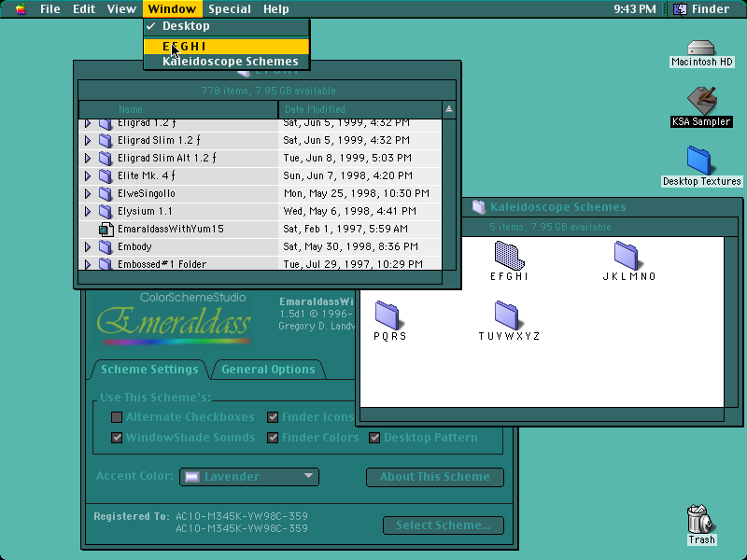The height and width of the screenshot is (560, 747).
Task: Sort list by Date Modified column header
Action: (x=360, y=109)
